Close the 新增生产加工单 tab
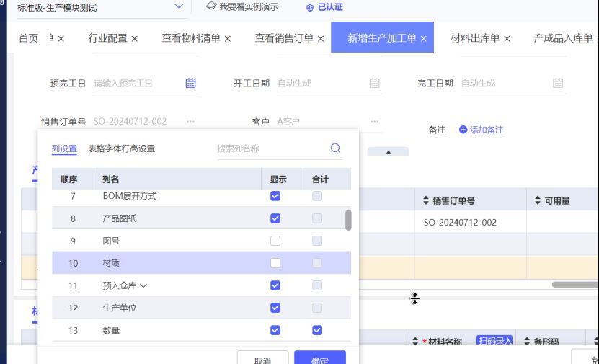 424,39
